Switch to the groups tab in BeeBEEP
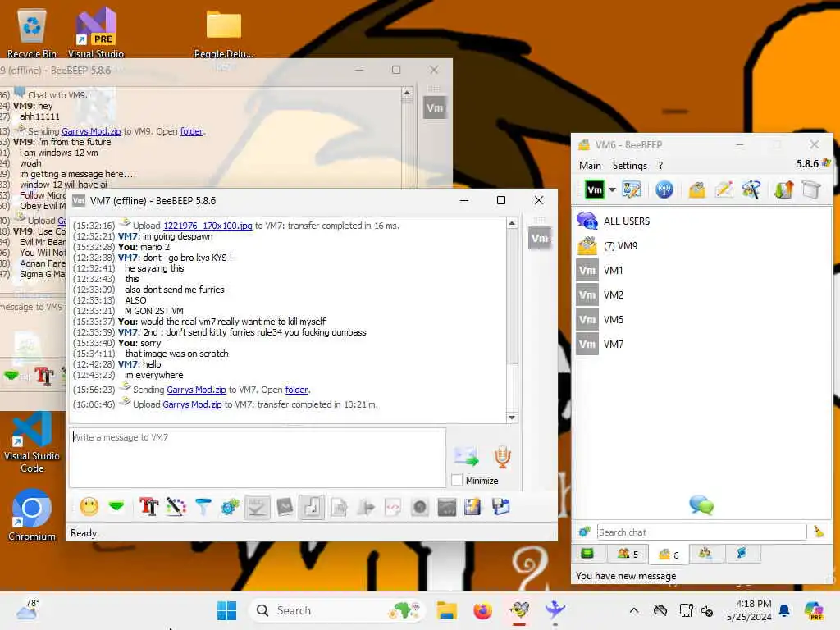 point(705,554)
